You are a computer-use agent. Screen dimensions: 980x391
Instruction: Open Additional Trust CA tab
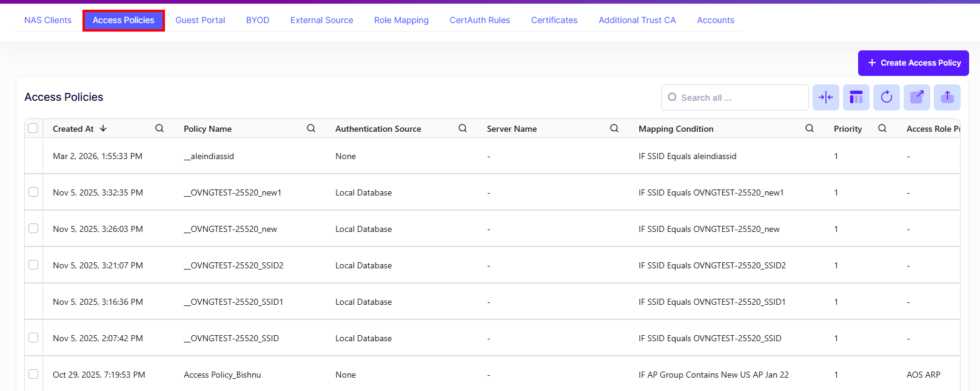click(x=637, y=20)
